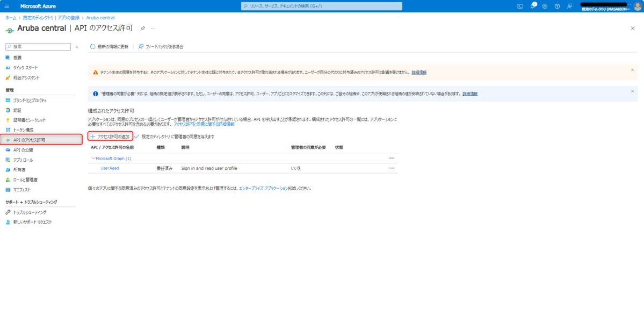Screen dimensions: 644x322
Task: Click the 証明書とシークレット key icon
Action: pyautogui.click(x=8, y=120)
